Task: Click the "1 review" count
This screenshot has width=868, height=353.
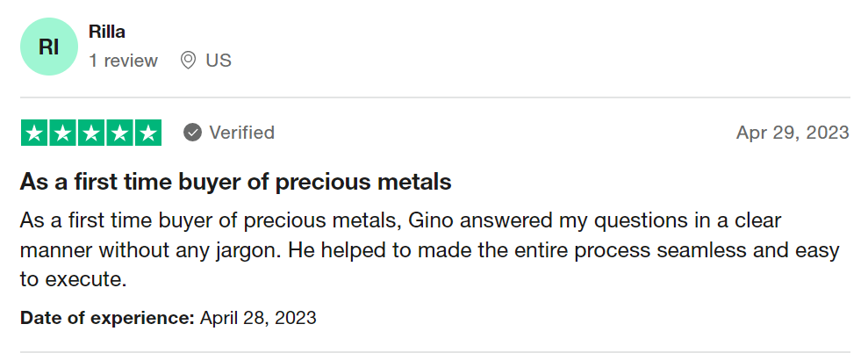Action: (124, 61)
